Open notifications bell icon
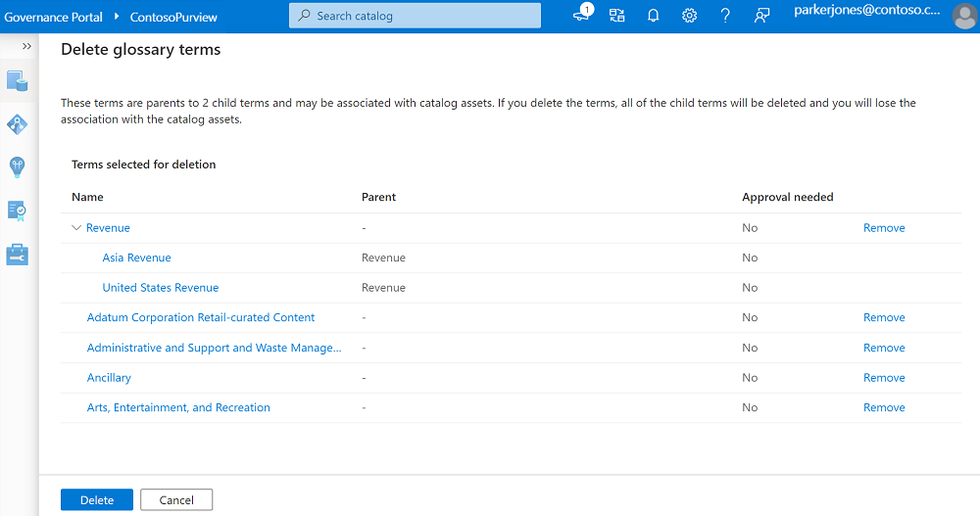Image resolution: width=980 pixels, height=516 pixels. click(653, 16)
